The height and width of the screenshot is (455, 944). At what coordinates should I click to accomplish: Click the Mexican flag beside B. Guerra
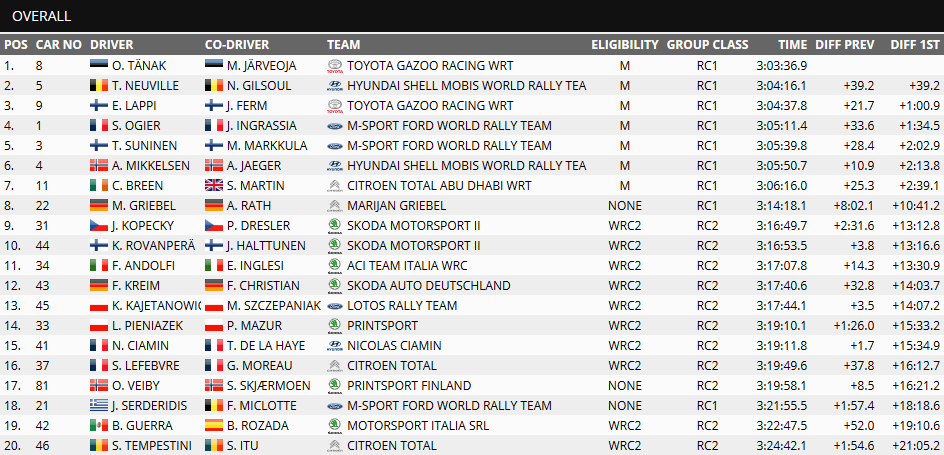click(x=99, y=426)
